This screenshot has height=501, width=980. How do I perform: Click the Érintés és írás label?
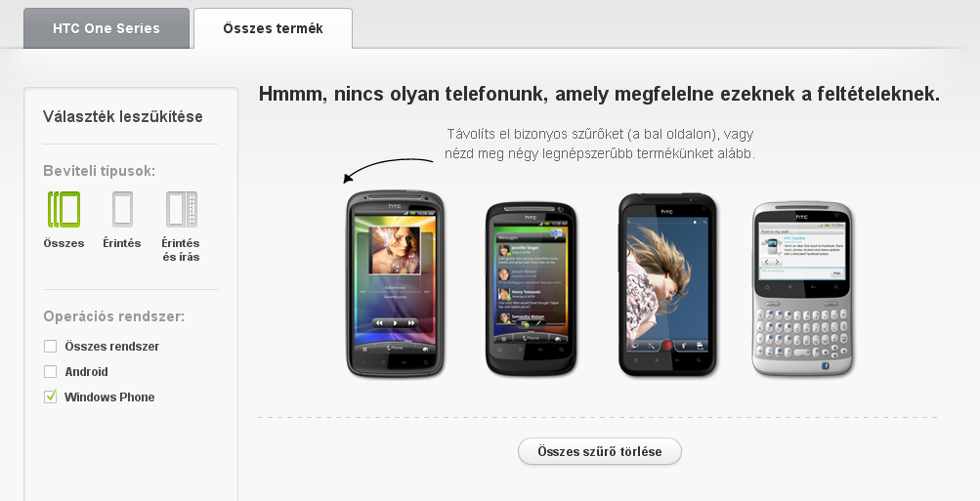[x=181, y=250]
